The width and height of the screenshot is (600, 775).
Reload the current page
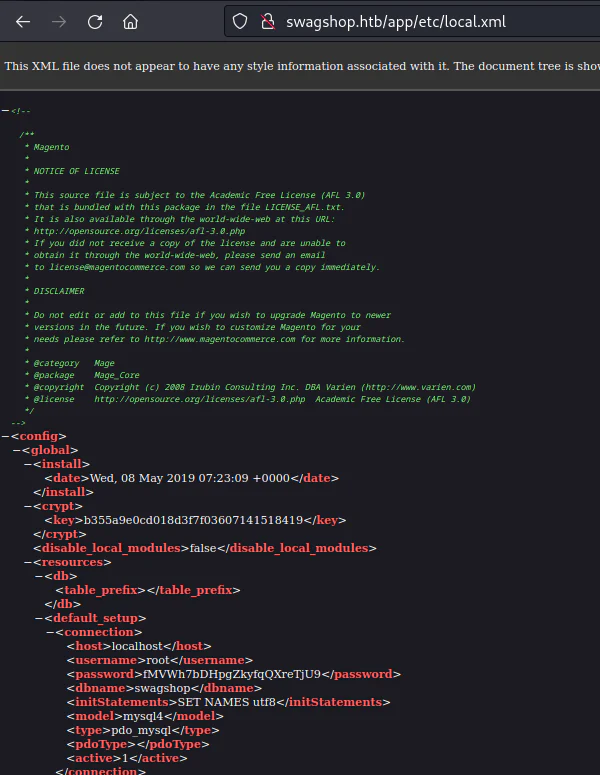[x=95, y=22]
